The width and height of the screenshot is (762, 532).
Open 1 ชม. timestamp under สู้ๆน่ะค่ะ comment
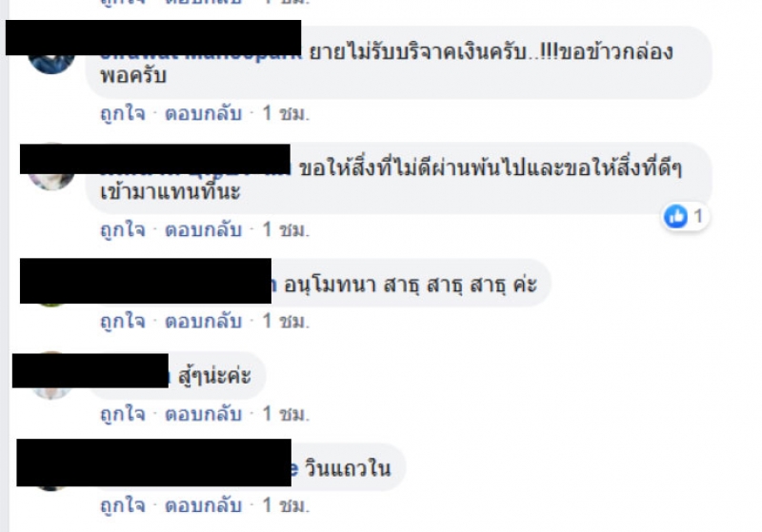286,414
